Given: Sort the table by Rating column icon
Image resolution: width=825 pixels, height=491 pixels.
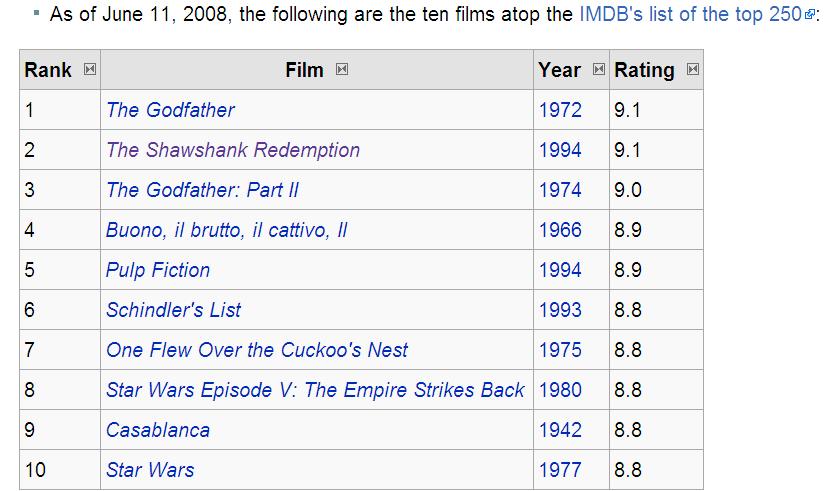Looking at the screenshot, I should [x=693, y=69].
